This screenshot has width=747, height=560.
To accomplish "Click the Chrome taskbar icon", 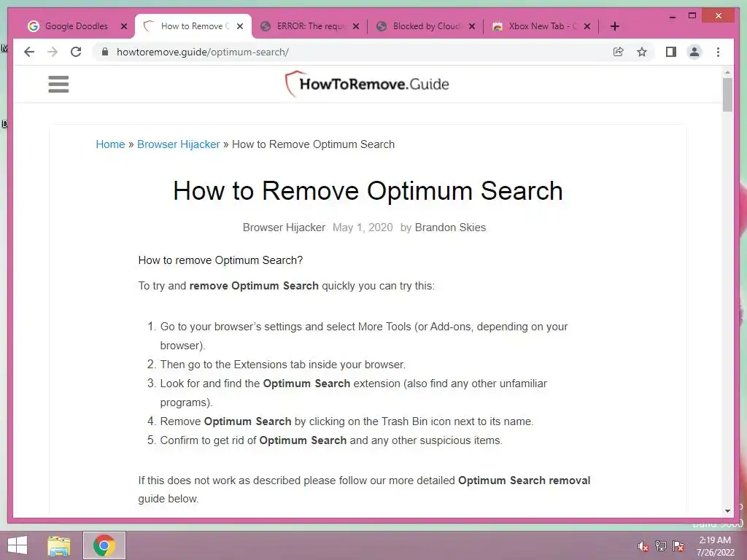I will [x=104, y=545].
